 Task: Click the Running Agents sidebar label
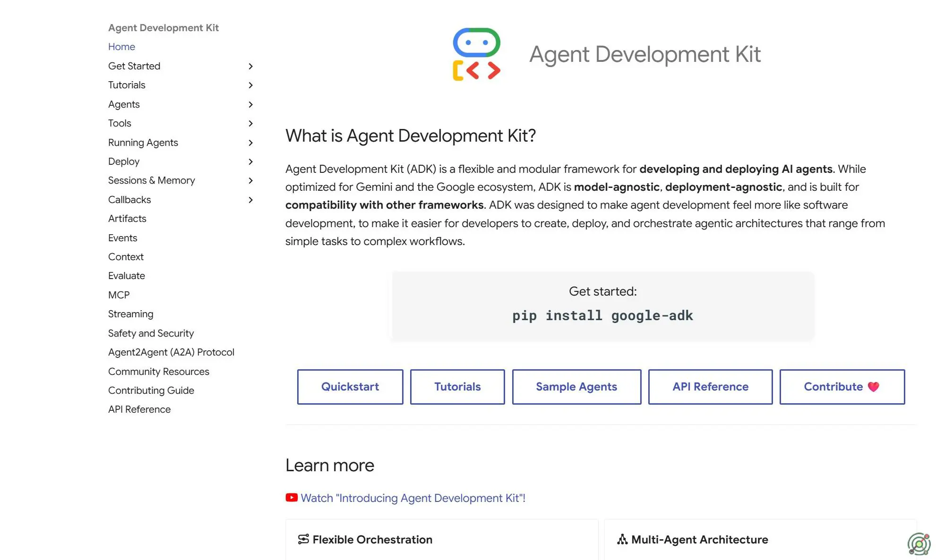point(143,143)
